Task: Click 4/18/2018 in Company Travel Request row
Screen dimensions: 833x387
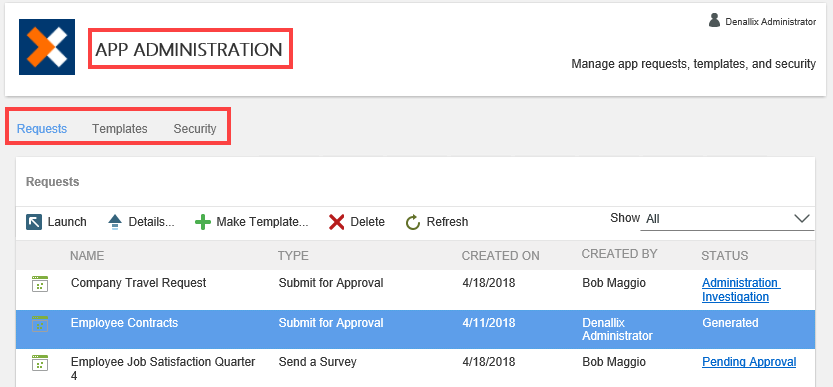Action: click(489, 283)
